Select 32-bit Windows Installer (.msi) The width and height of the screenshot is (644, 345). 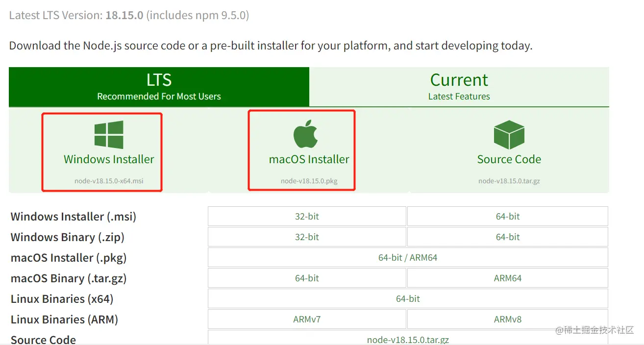(307, 216)
